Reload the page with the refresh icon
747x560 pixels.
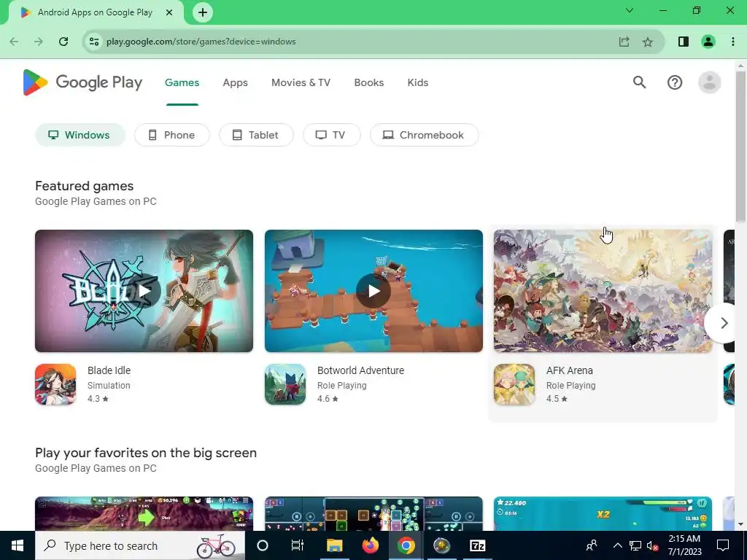(x=63, y=42)
